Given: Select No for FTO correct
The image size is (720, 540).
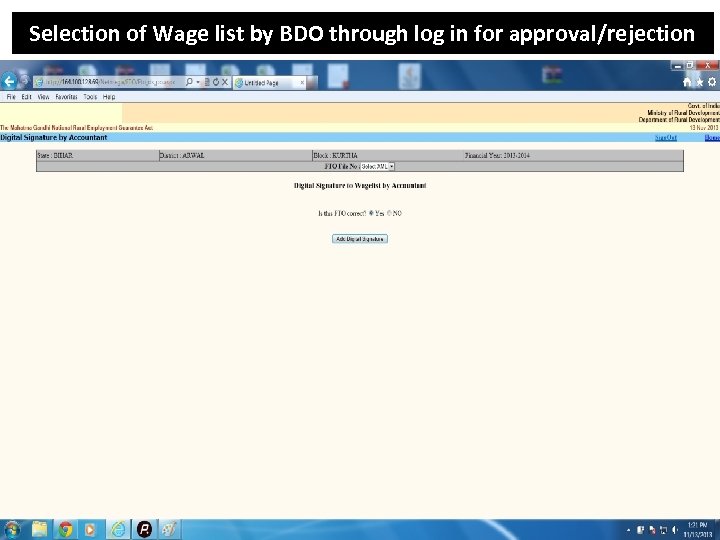Looking at the screenshot, I should click(389, 213).
